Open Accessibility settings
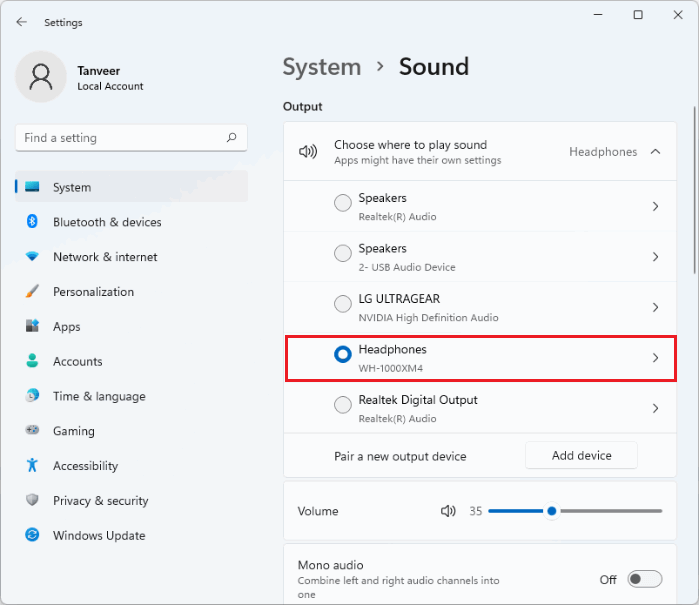The height and width of the screenshot is (605, 699). (132, 465)
